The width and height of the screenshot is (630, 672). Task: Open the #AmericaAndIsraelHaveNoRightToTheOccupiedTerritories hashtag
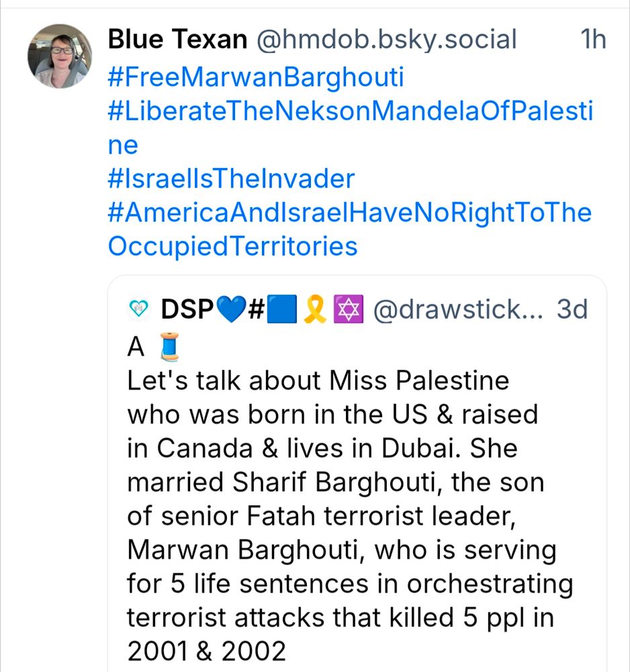click(349, 213)
